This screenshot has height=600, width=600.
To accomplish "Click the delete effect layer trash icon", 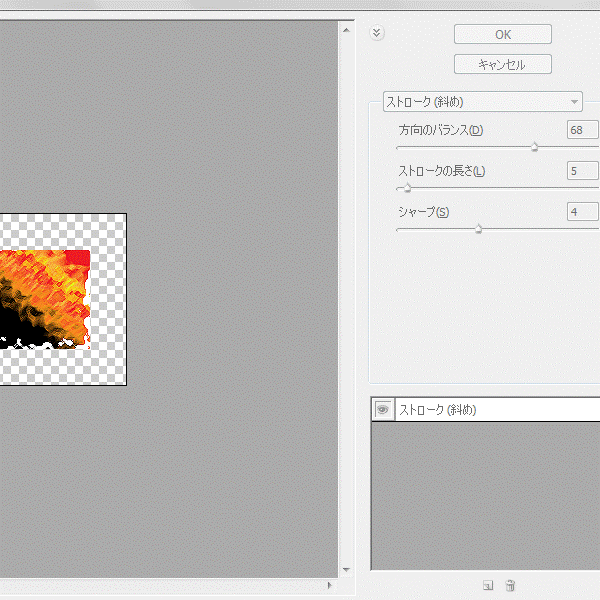I will (x=510, y=585).
